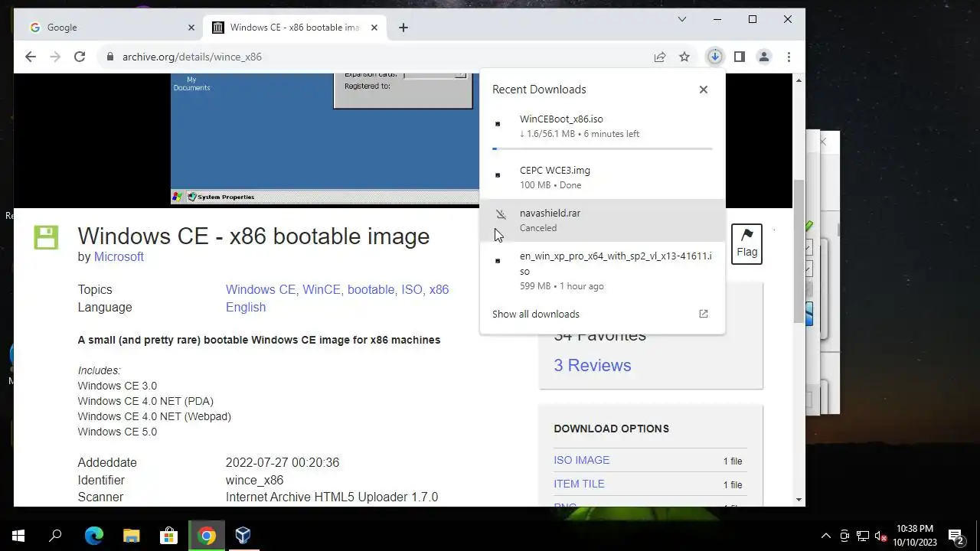Open the CEPC WCE3.img download
The width and height of the screenshot is (980, 551).
coord(603,178)
